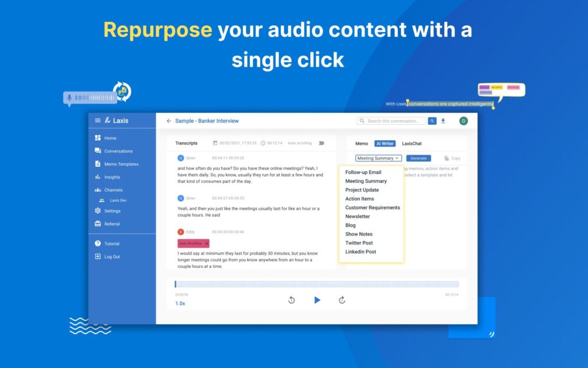Click the blue search button
The height and width of the screenshot is (368, 588).
(x=432, y=121)
